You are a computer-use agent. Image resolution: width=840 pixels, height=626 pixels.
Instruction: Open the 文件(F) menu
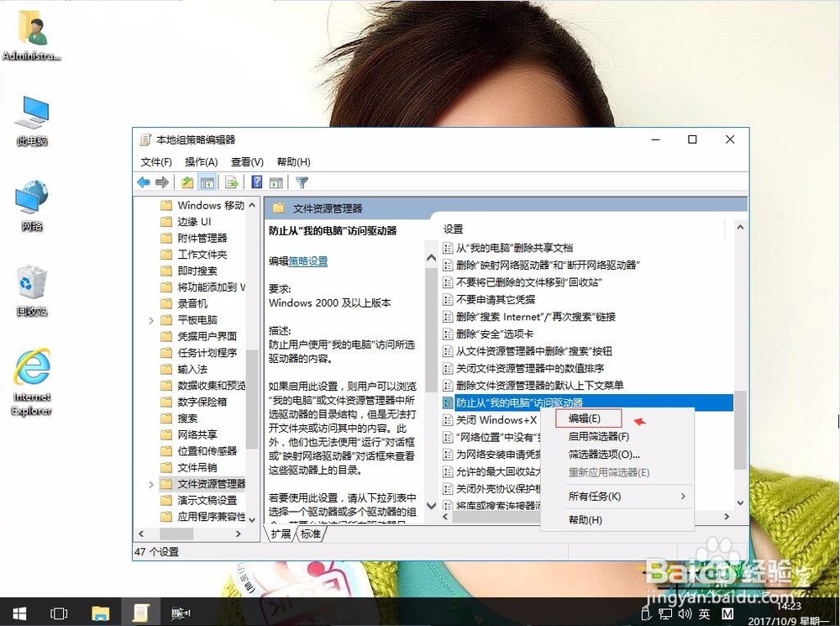[156, 162]
